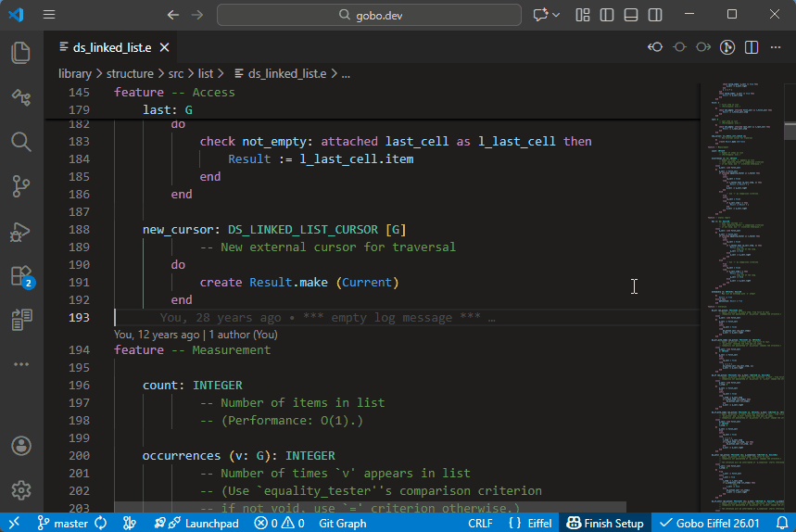Open the Run and Debug view
796x532 pixels.
(20, 232)
